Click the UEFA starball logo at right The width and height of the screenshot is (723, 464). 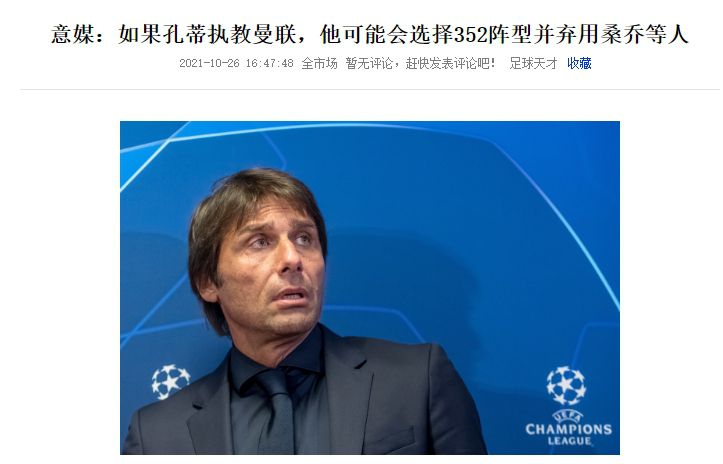(x=566, y=386)
